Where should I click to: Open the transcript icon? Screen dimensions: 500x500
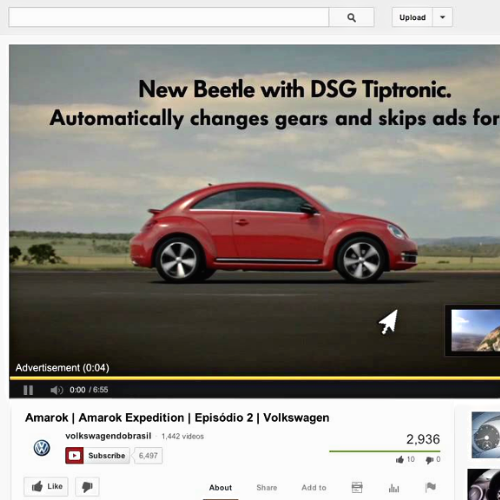pos(357,487)
